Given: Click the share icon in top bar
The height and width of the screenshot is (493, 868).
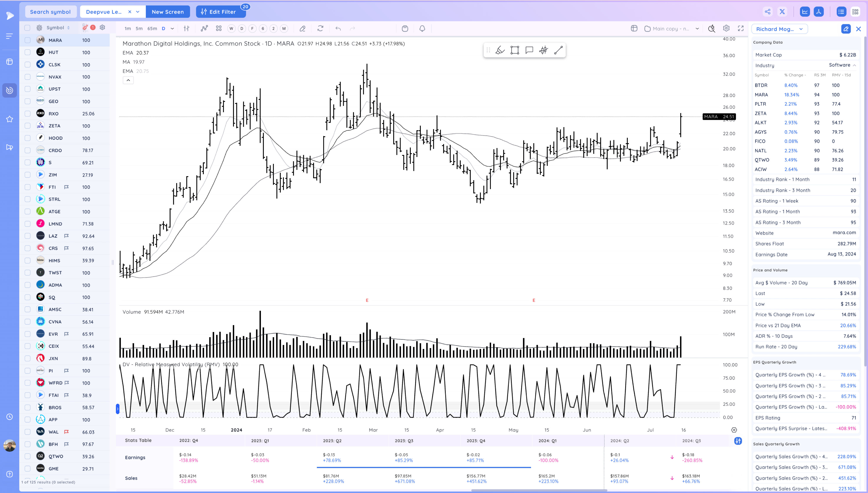Looking at the screenshot, I should coord(768,12).
